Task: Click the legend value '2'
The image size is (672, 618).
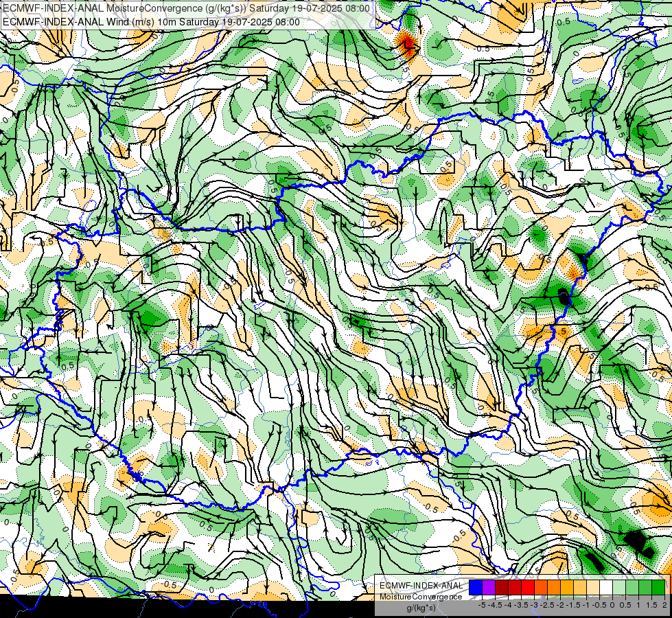Action: (x=664, y=605)
